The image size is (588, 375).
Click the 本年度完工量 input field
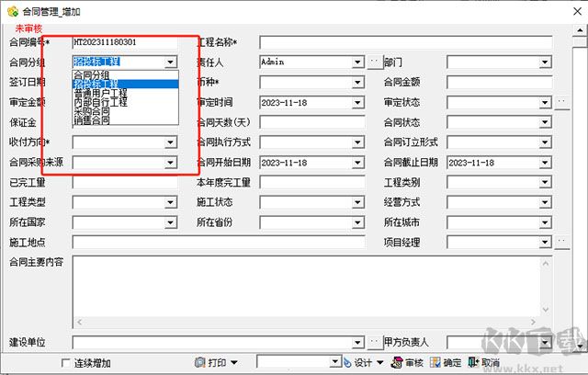point(312,183)
